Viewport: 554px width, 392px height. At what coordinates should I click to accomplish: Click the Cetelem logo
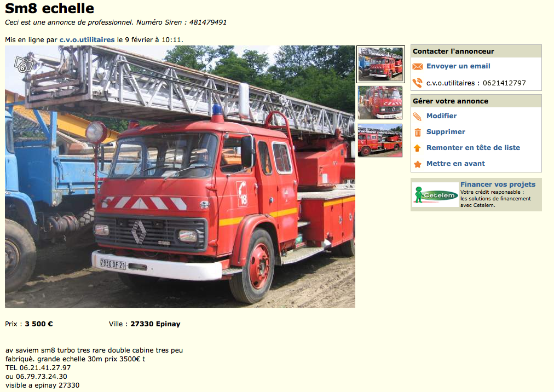tap(435, 195)
